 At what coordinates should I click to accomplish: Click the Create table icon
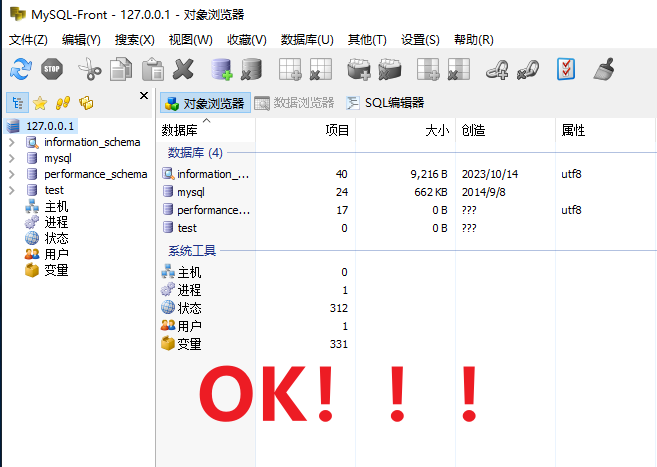[290, 69]
